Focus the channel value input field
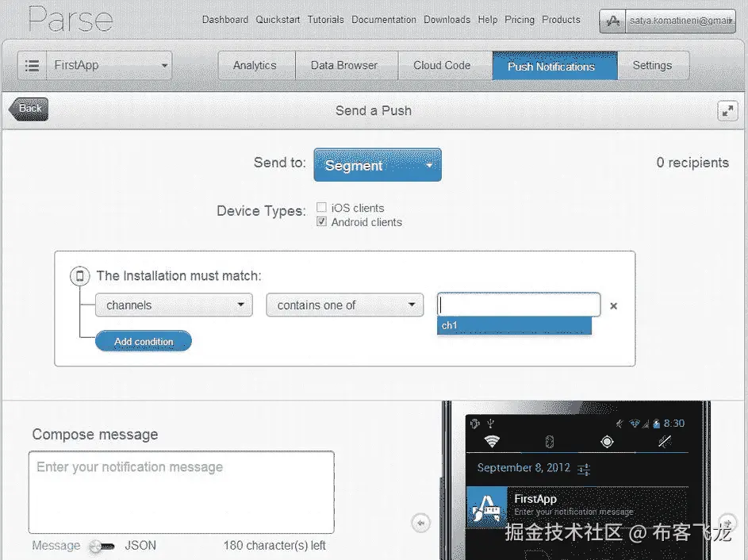Viewport: 748px width, 560px height. click(x=519, y=305)
